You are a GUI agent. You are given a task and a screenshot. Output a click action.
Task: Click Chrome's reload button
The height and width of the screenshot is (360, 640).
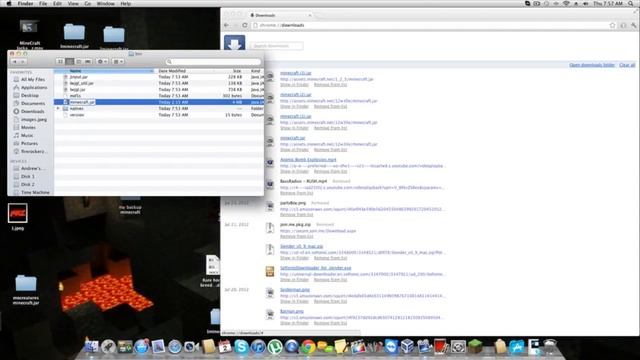(x=245, y=25)
